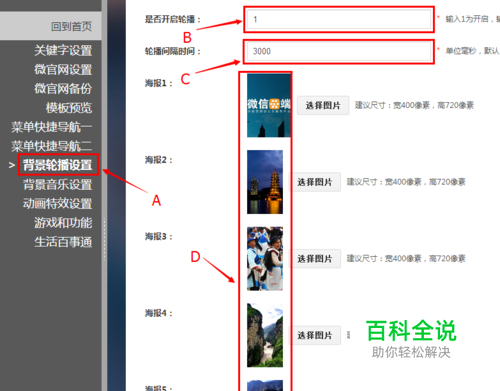
Task: Click 选择图片 button for 海报4
Action: [315, 335]
